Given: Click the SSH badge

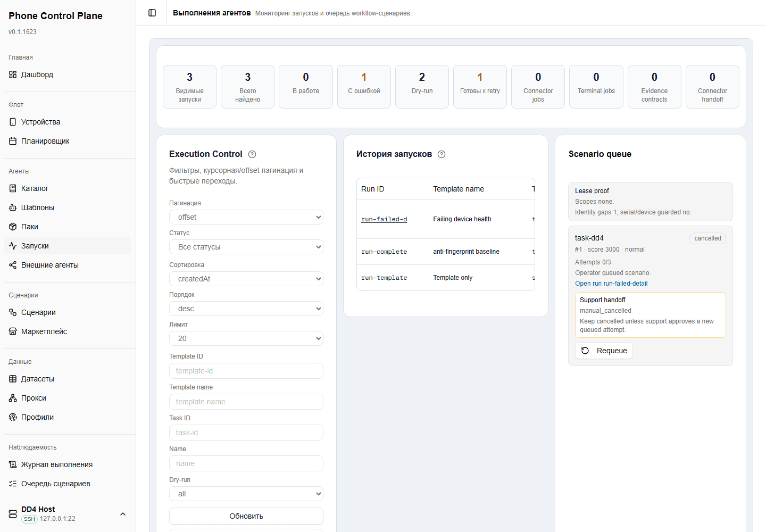Looking at the screenshot, I should point(29,519).
